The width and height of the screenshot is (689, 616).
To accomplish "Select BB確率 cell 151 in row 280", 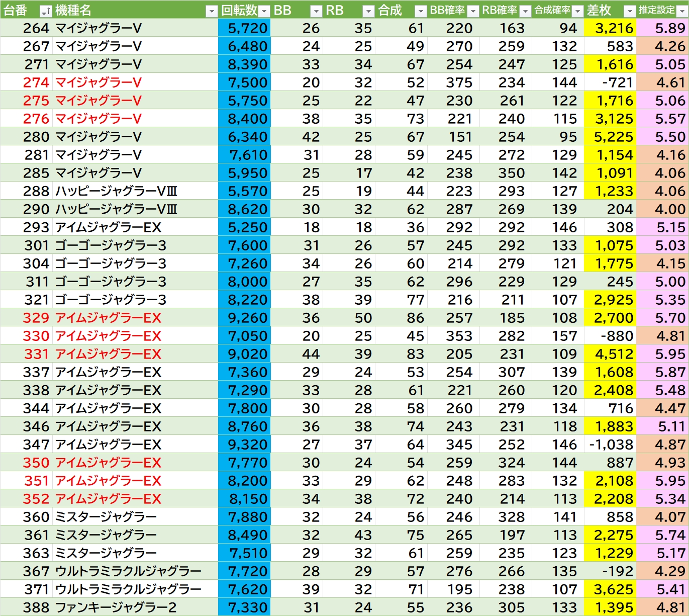I will coord(453,137).
